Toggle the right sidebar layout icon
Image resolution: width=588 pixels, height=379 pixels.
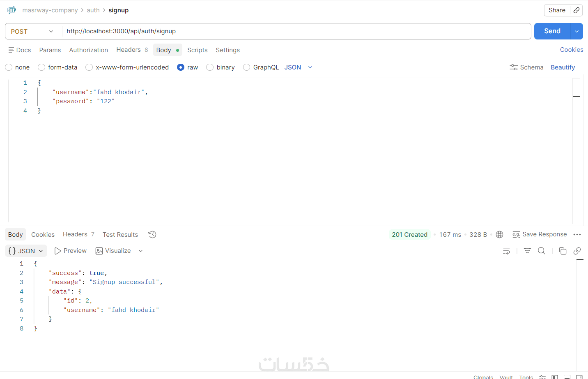tap(579, 377)
